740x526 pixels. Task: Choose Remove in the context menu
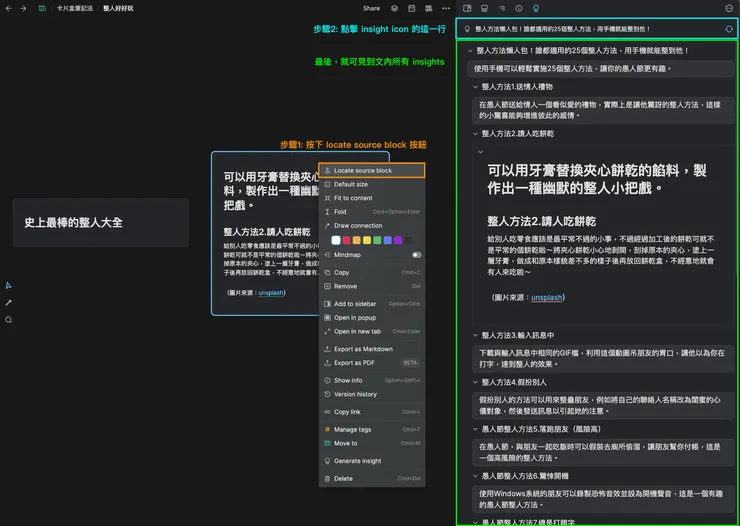(372, 286)
